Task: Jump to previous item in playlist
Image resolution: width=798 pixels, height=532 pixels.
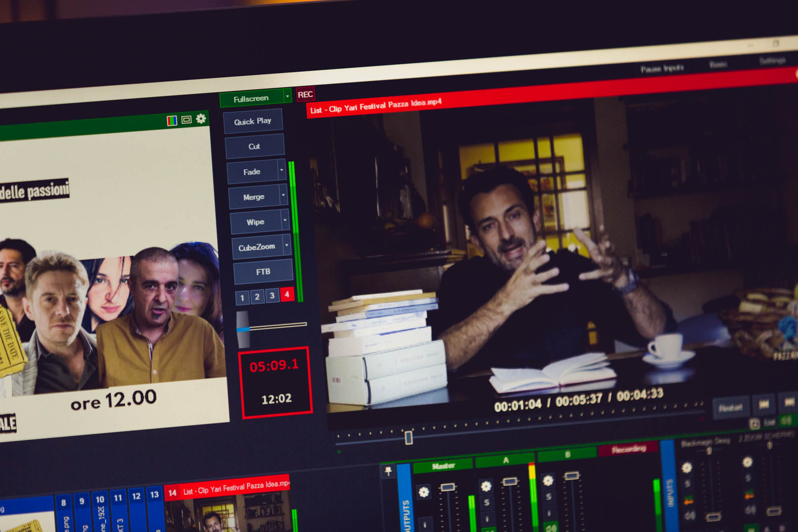Action: pos(763,404)
